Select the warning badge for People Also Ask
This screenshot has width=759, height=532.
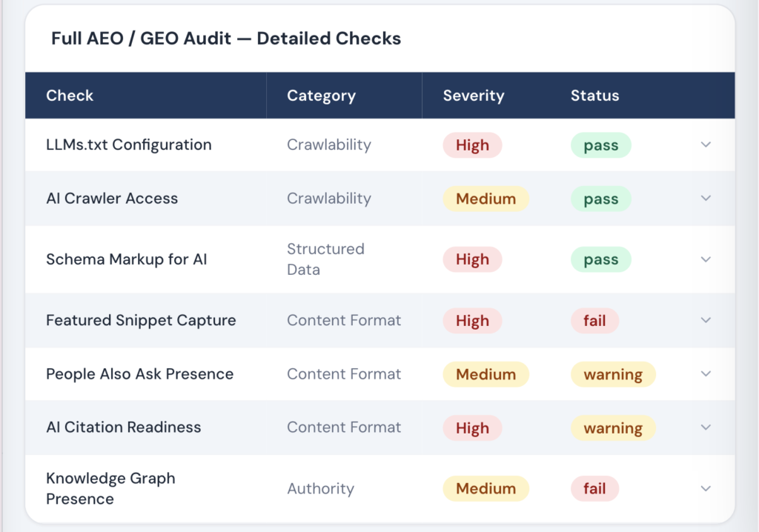click(613, 374)
